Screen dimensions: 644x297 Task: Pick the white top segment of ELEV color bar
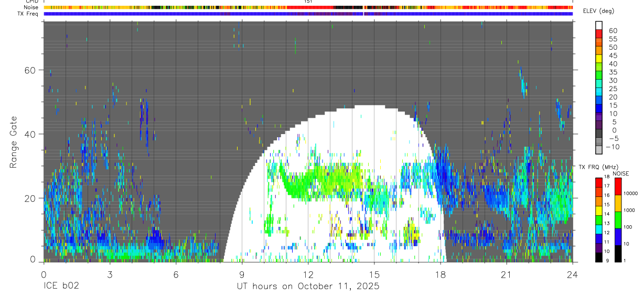(599, 26)
